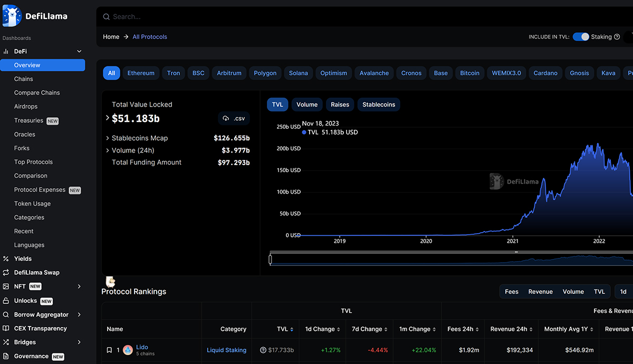This screenshot has width=633, height=364.
Task: Expand the Total Value Locked breakdown
Action: (x=108, y=118)
